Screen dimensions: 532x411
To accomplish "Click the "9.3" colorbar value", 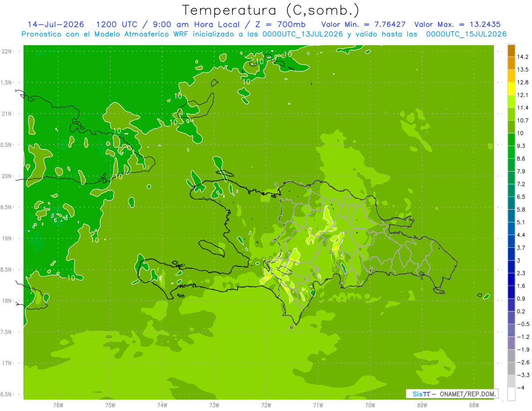I will click(x=521, y=146).
